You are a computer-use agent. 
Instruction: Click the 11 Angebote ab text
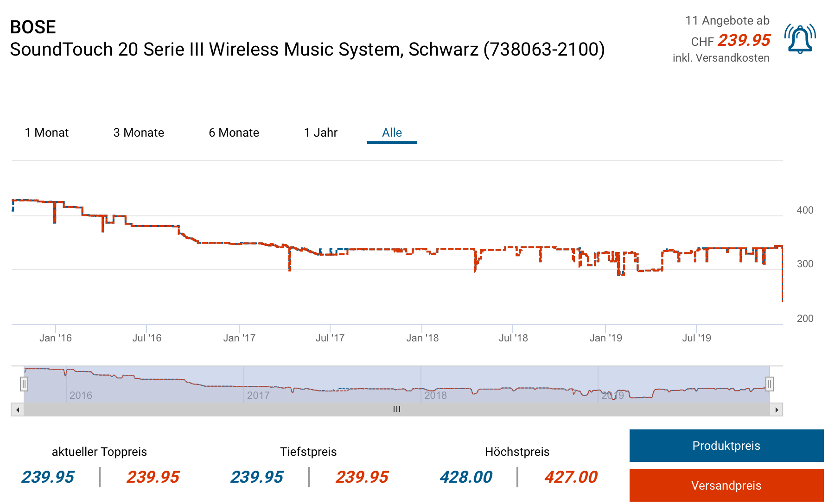[x=727, y=21]
